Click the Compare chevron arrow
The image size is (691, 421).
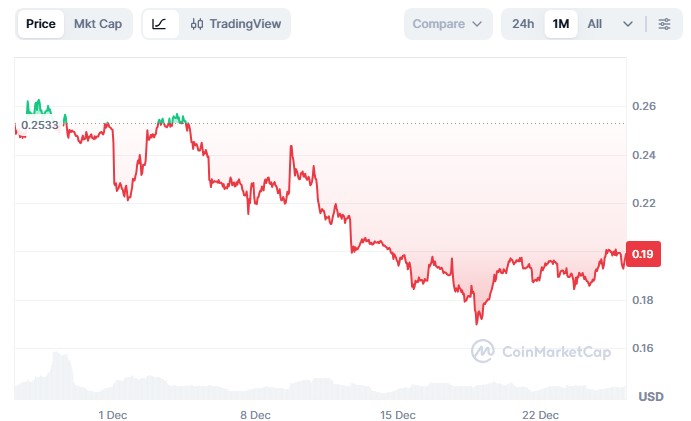click(477, 24)
